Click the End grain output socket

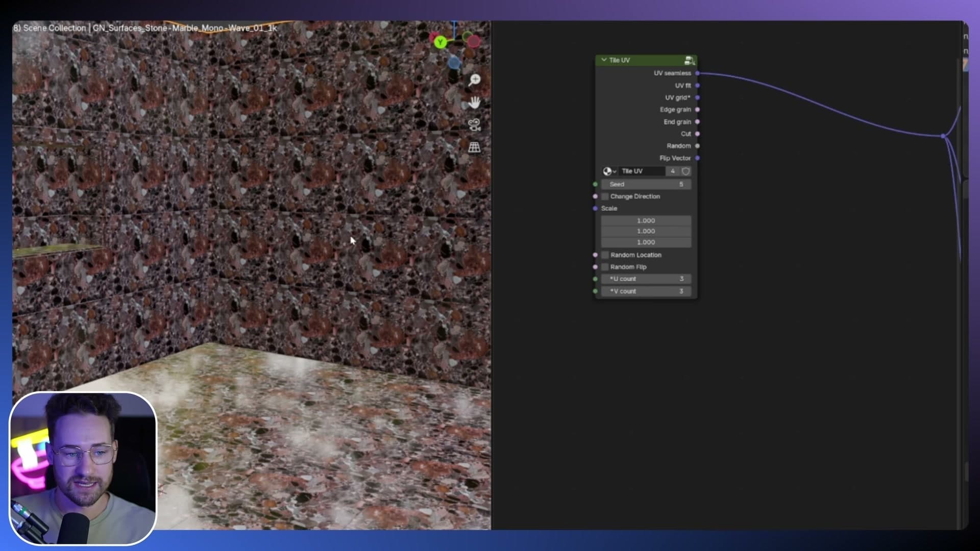point(698,122)
